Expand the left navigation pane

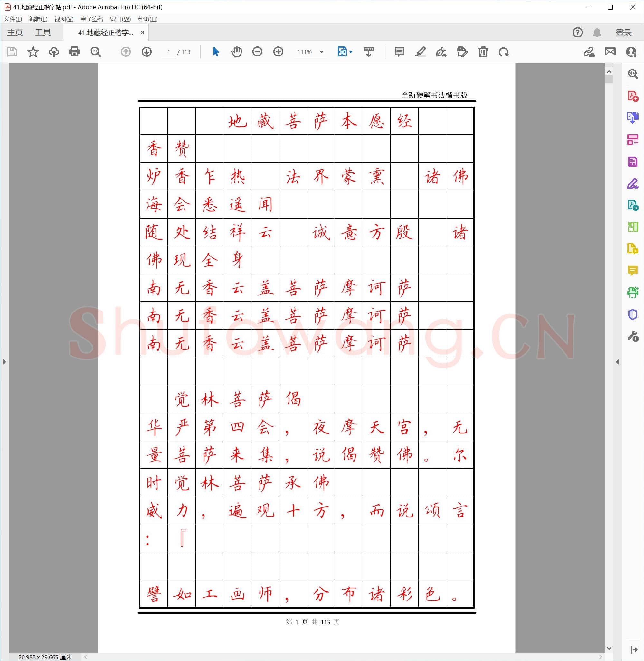click(x=5, y=361)
